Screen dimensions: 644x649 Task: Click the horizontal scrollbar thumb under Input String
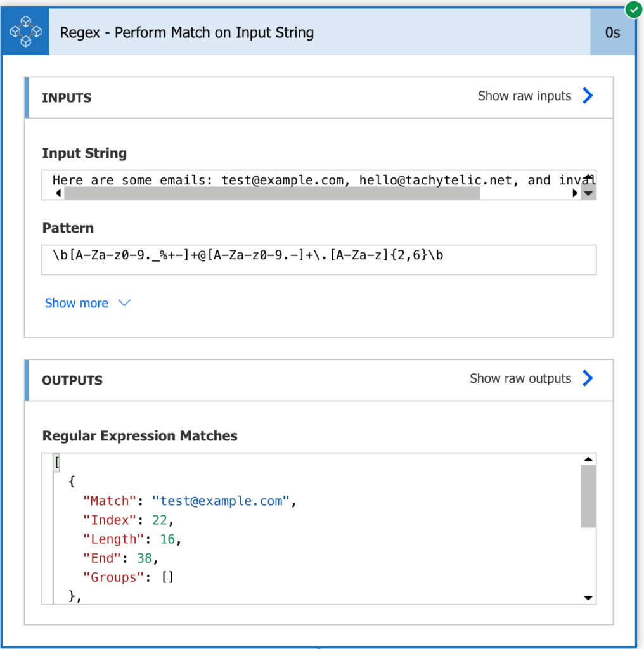click(x=272, y=193)
